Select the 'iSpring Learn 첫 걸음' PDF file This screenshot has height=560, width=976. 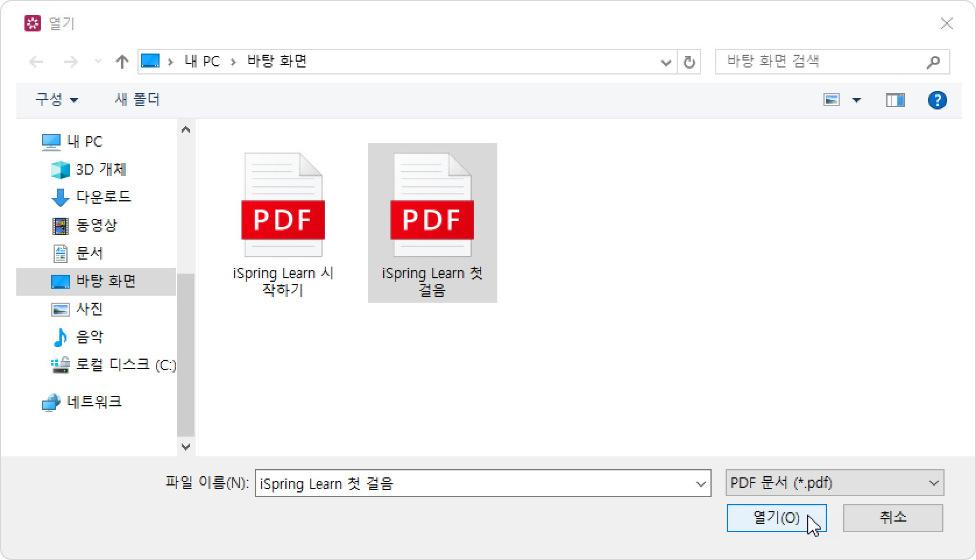tap(432, 223)
